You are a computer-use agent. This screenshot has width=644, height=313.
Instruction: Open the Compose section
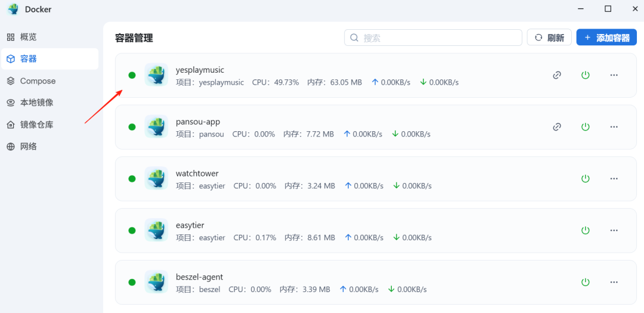(49, 81)
